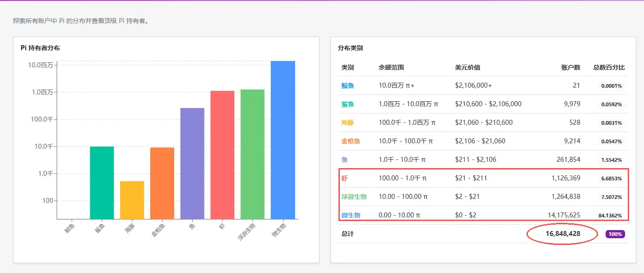Click the 1.5542% percentage badge
This screenshot has height=273, width=644.
point(612,160)
